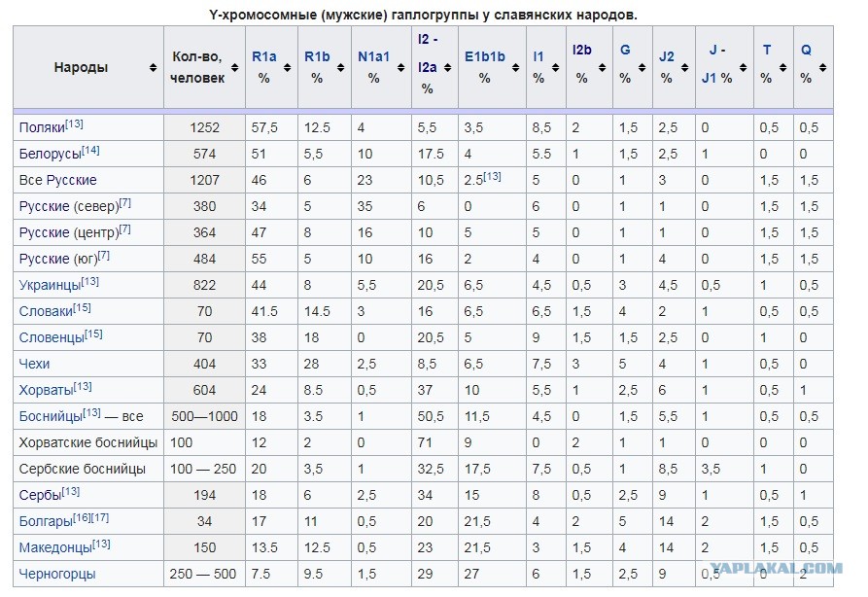868x597 pixels.
Task: Open the E1b1b haplogroup header link
Action: (x=484, y=56)
